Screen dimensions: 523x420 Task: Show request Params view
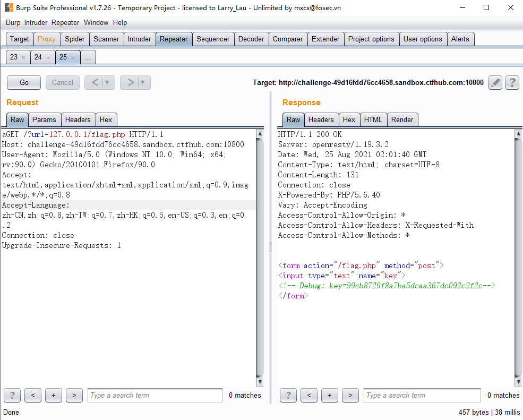tap(44, 120)
